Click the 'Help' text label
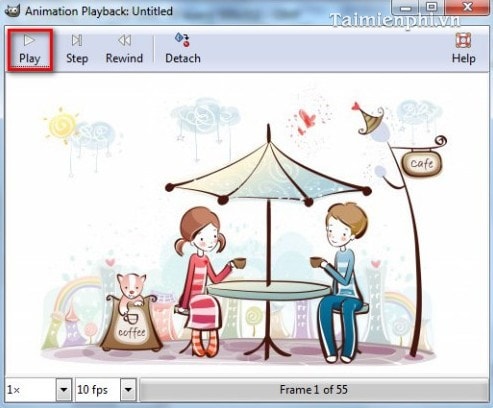This screenshot has height=408, width=493. pyautogui.click(x=463, y=58)
